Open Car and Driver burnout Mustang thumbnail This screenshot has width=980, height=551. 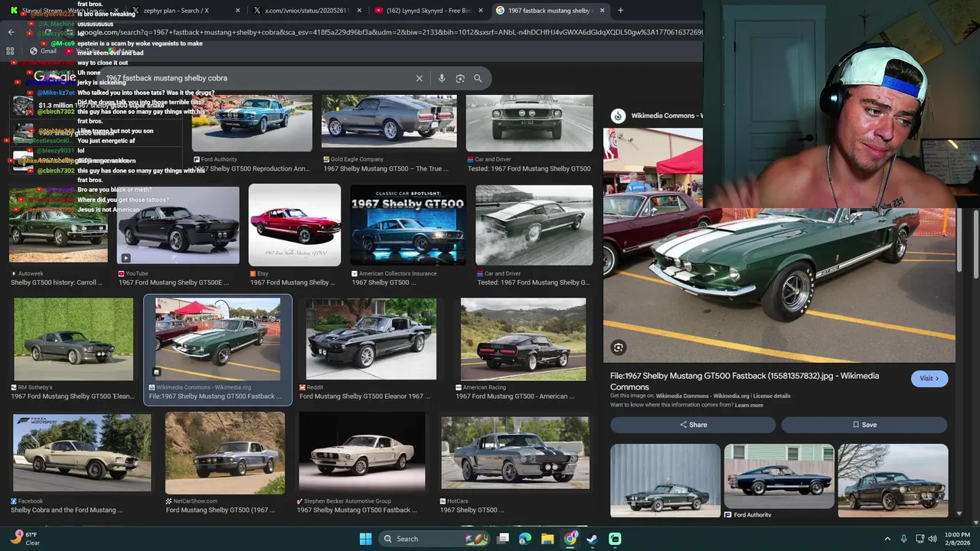(534, 225)
